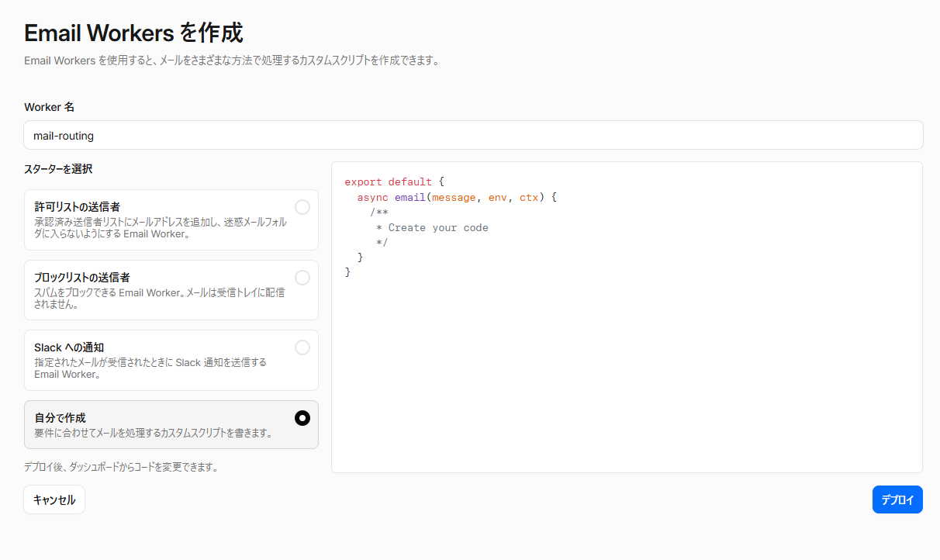Click the 自分で作成 card title
The width and height of the screenshot is (940, 560).
60,418
